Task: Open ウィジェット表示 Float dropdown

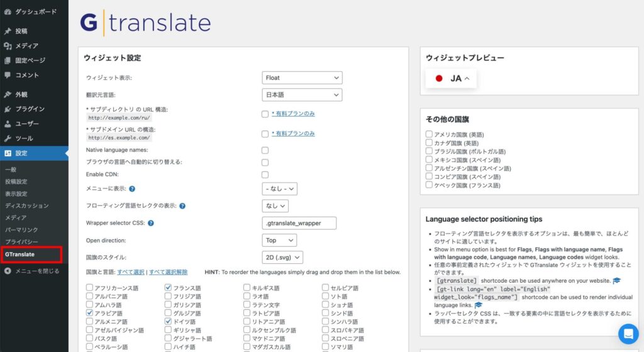Action: (x=302, y=77)
